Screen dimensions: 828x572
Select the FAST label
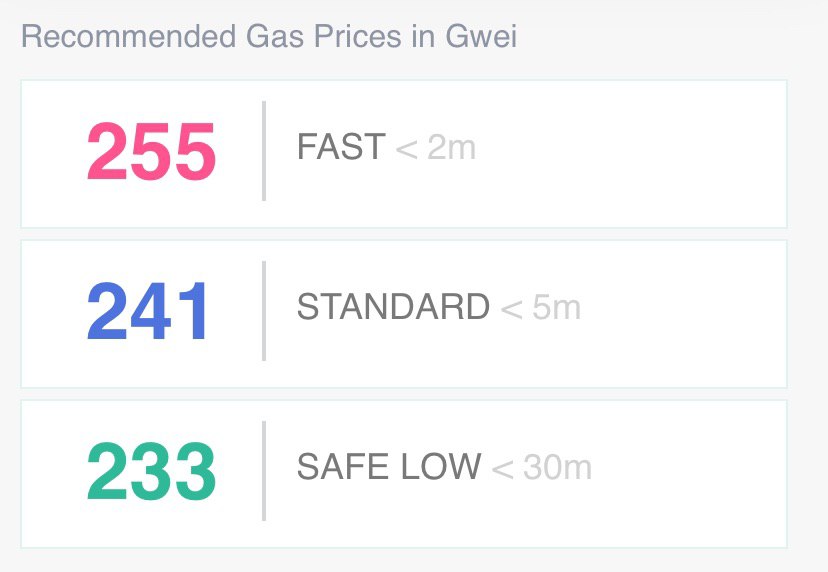tap(341, 146)
